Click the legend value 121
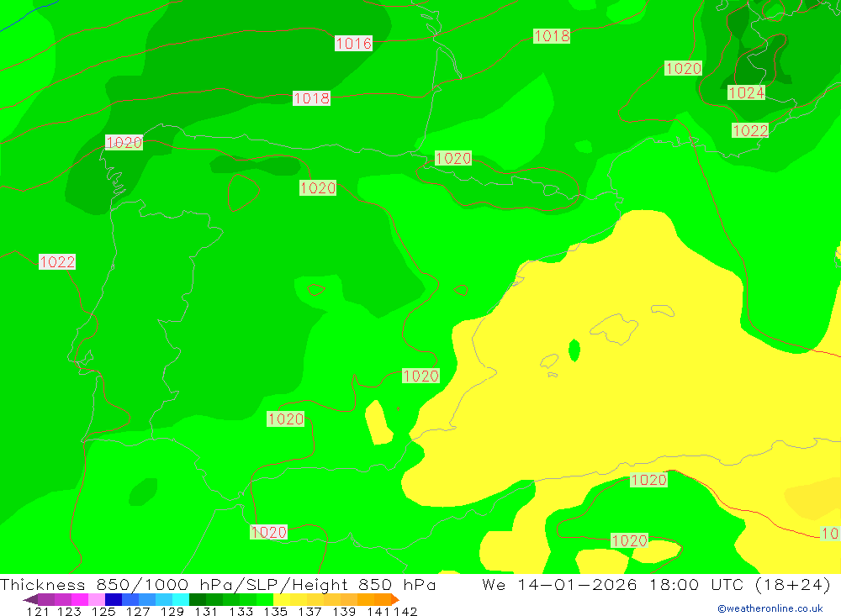Screen dimensions: 841x616 pyautogui.click(x=38, y=611)
